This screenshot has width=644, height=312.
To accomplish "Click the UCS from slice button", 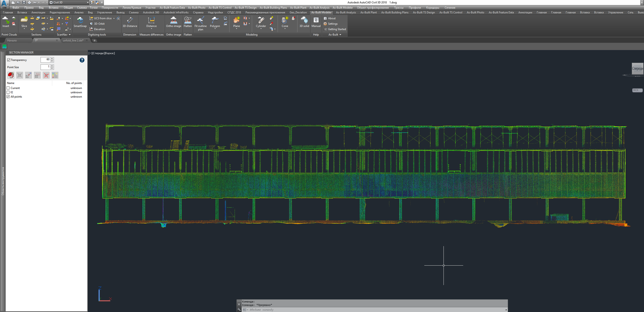I will click(100, 18).
